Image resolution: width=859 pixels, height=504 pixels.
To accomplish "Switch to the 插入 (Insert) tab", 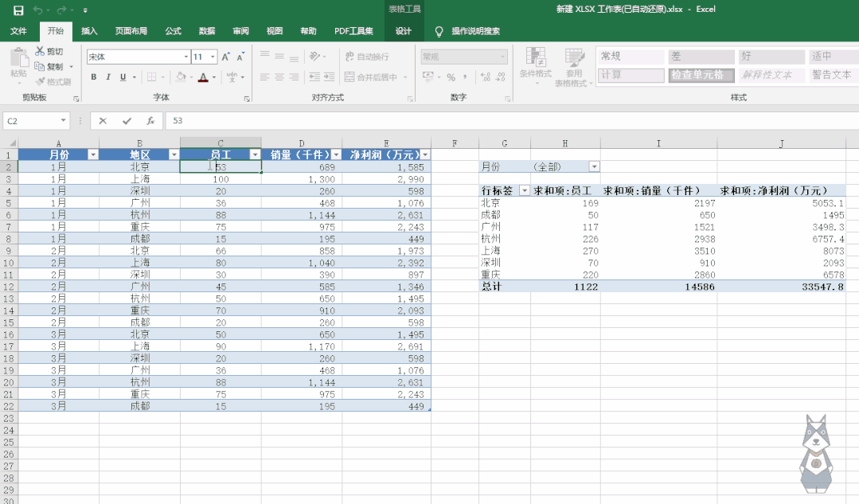I will tap(89, 31).
